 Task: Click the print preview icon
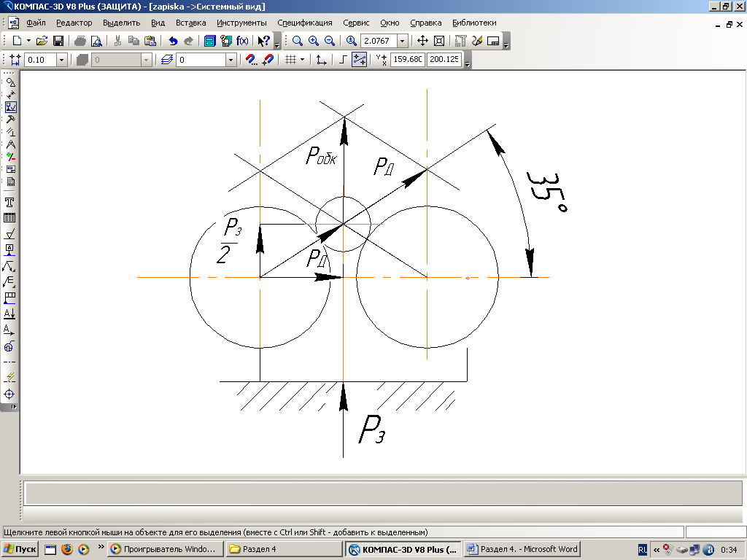point(96,41)
